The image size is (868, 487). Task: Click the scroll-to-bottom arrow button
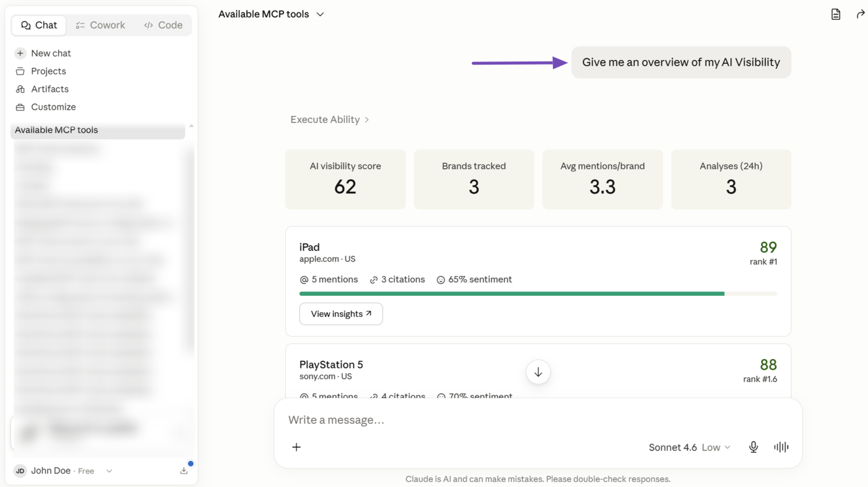point(538,372)
